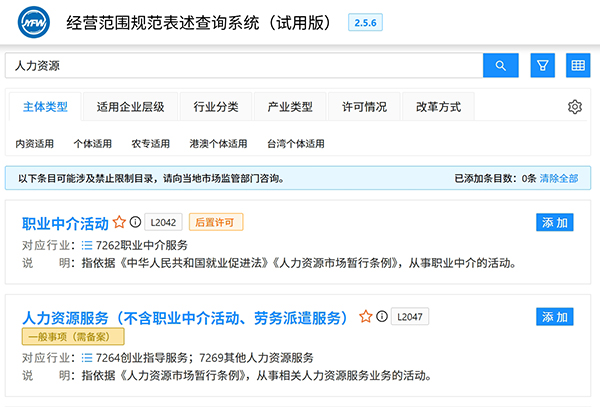This screenshot has height=407, width=600.
Task: Add 人力资源服务 using 添加 button
Action: click(x=555, y=317)
